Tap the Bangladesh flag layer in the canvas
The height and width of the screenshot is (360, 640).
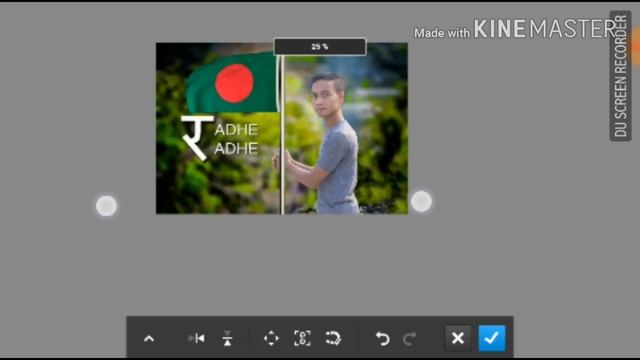pyautogui.click(x=233, y=82)
